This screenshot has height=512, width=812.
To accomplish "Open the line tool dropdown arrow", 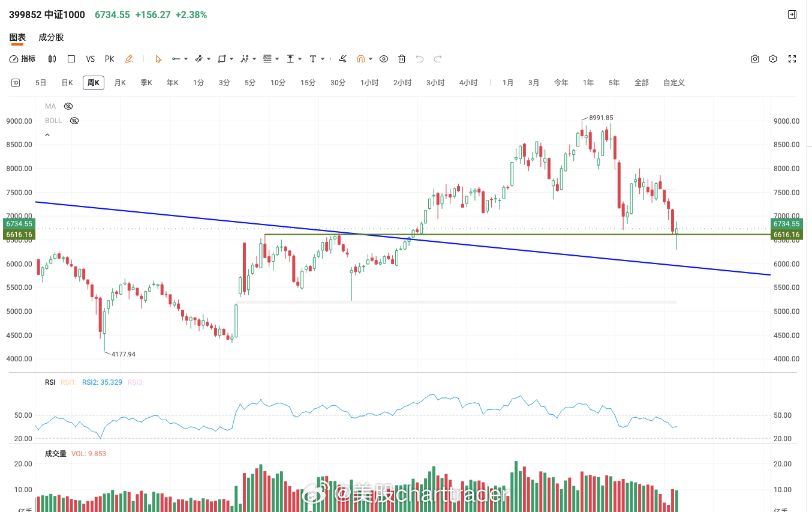I will pyautogui.click(x=186, y=59).
